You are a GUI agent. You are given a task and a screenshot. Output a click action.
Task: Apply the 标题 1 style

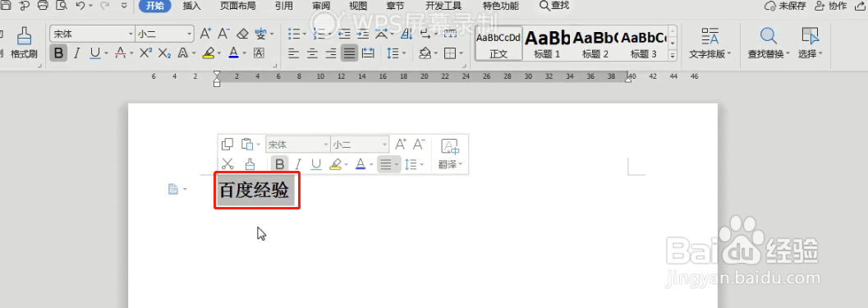point(547,44)
